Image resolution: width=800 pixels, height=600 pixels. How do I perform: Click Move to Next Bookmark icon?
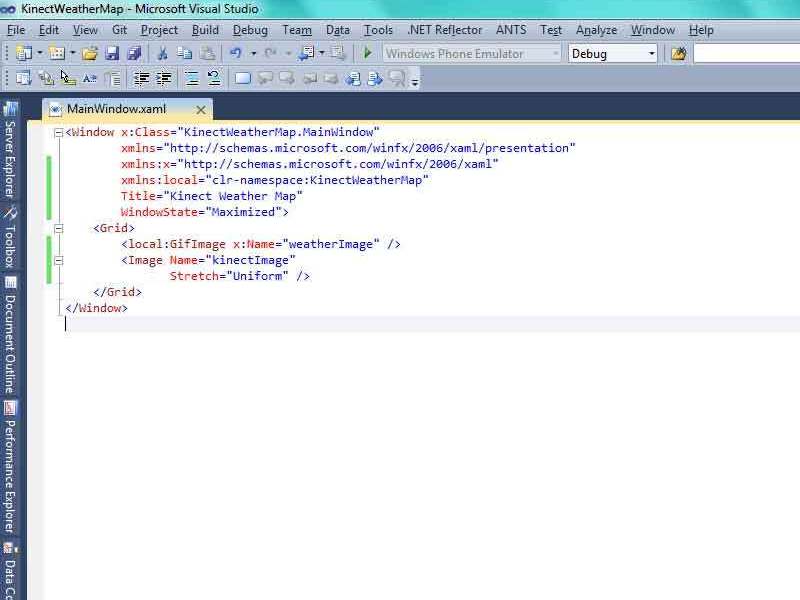pyautogui.click(x=287, y=79)
